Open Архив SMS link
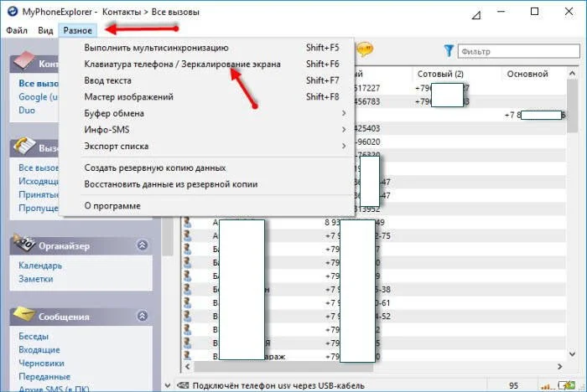This screenshot has width=587, height=392. (x=54, y=389)
